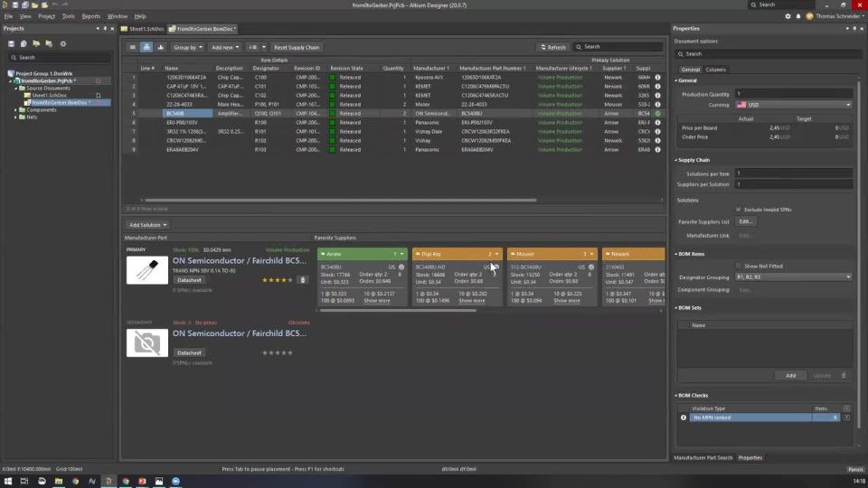Click the notification bell icon in title bar
The height and width of the screenshot is (488, 868).
(x=798, y=16)
